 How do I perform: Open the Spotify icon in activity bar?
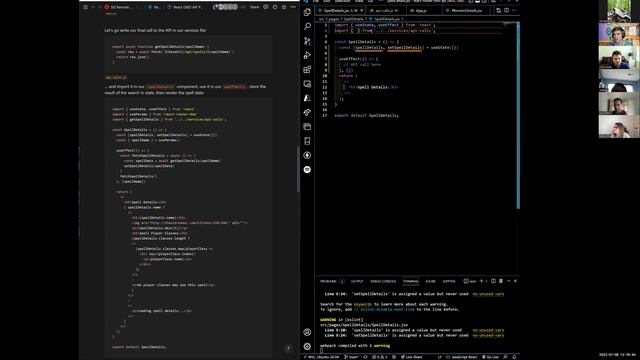pyautogui.click(x=307, y=169)
